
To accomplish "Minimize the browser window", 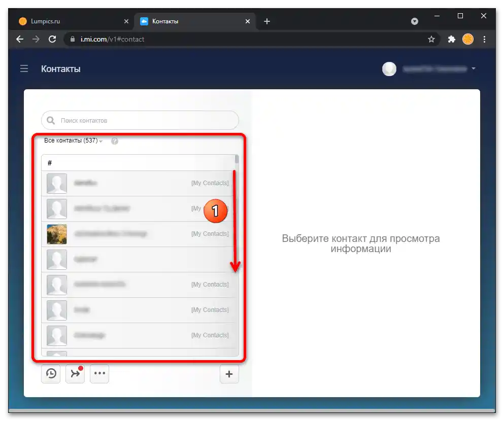I will (437, 16).
